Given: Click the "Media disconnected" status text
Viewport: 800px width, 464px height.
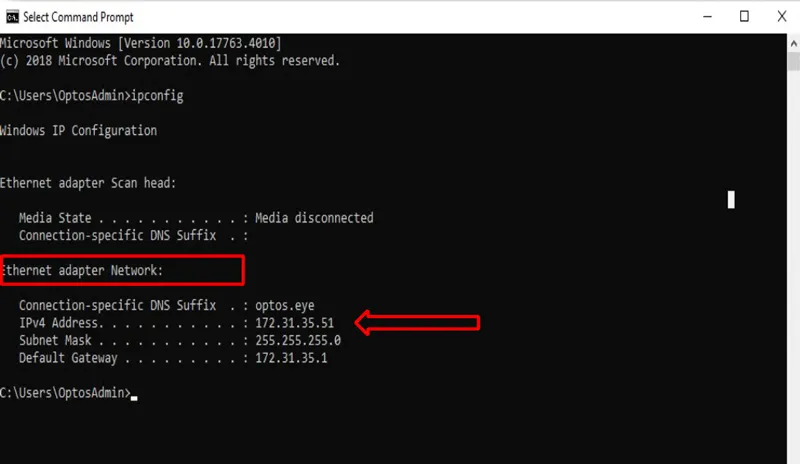Looking at the screenshot, I should (x=314, y=218).
